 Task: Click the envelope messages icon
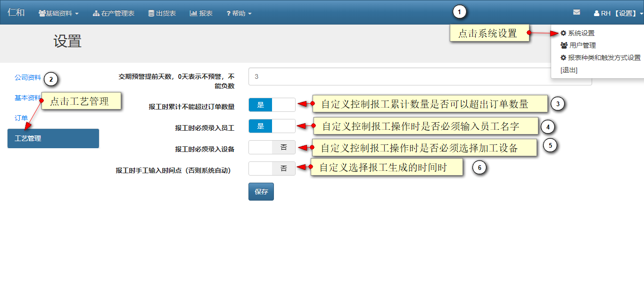click(x=577, y=13)
